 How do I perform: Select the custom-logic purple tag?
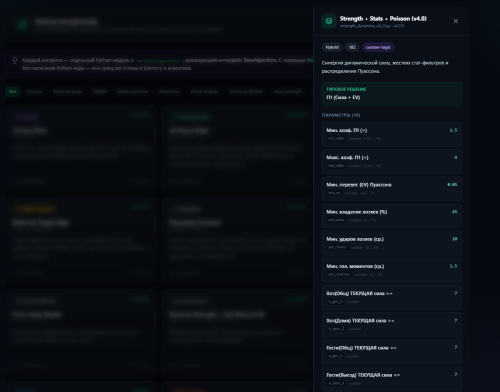point(378,47)
